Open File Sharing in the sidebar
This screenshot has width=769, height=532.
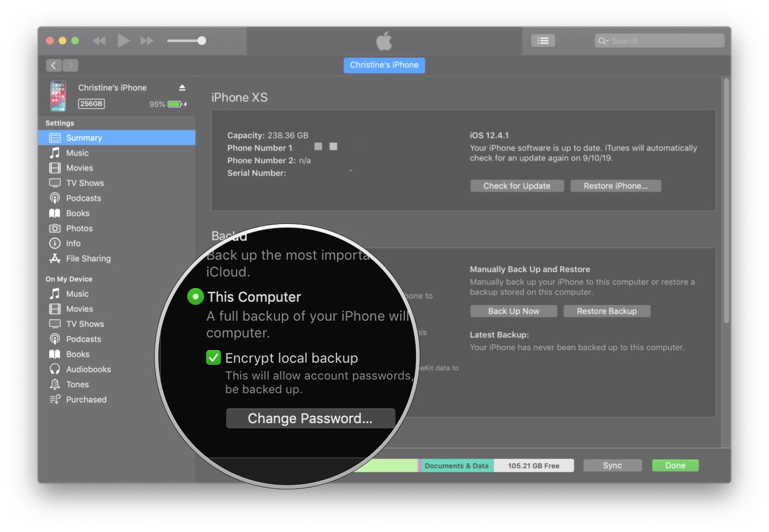point(88,259)
